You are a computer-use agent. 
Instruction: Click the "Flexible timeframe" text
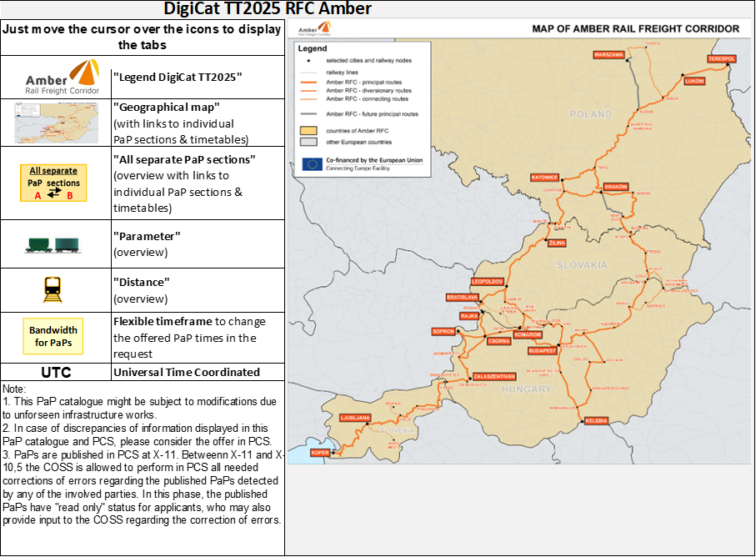click(x=163, y=321)
